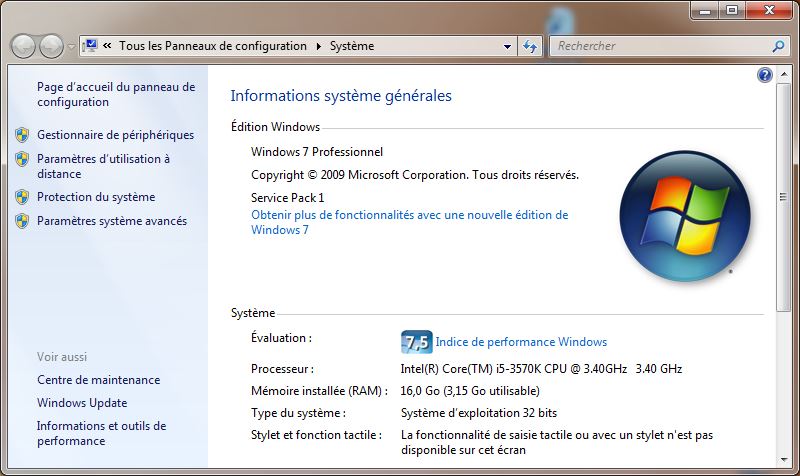Click shield icon beside Paramètres système avancés
This screenshot has height=476, width=800.
pos(22,221)
